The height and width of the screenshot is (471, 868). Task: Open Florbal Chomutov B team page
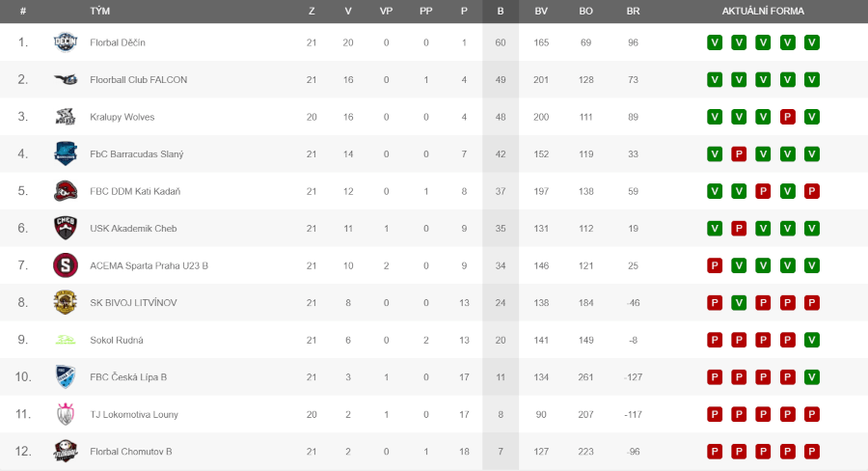(130, 451)
